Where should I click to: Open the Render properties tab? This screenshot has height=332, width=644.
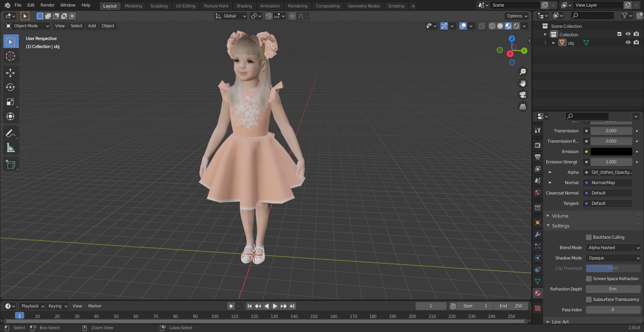pos(537,145)
